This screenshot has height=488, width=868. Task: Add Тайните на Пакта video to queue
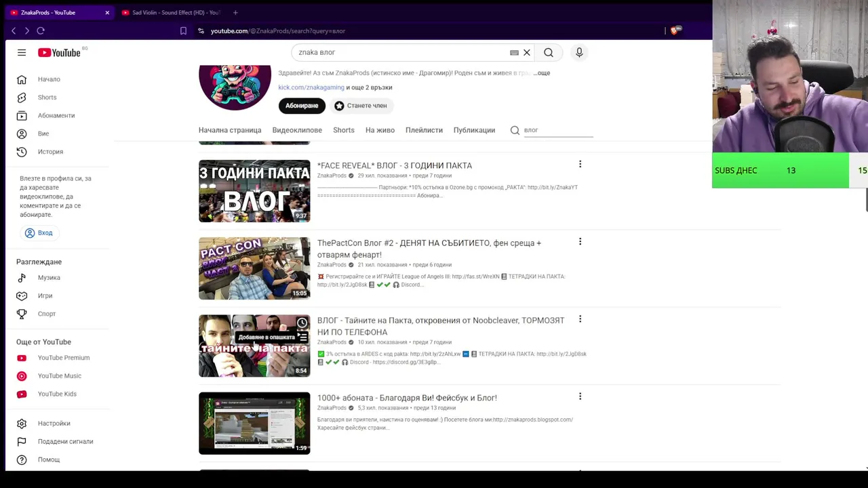302,337
